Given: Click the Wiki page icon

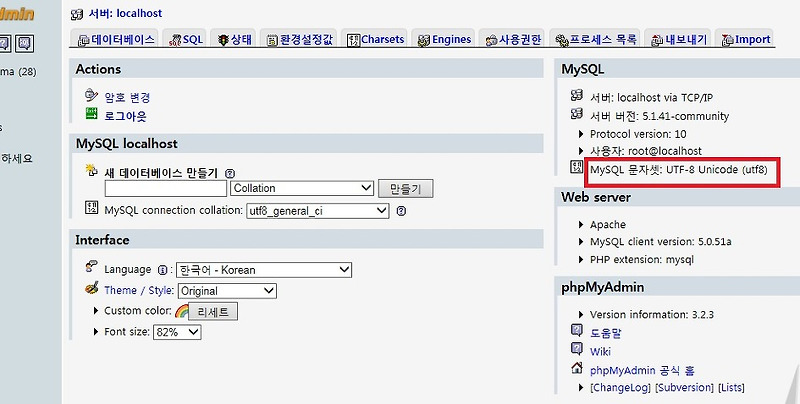Looking at the screenshot, I should [x=577, y=348].
